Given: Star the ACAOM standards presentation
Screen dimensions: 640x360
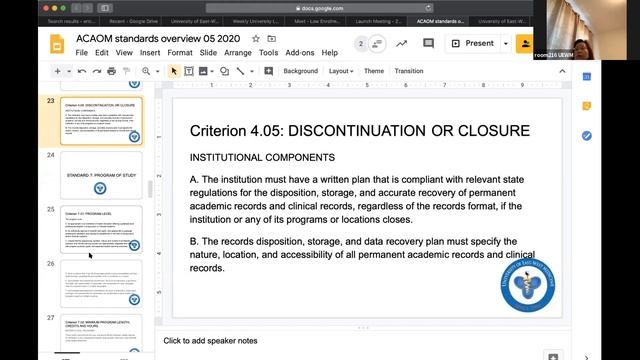Looking at the screenshot, I should pos(256,39).
